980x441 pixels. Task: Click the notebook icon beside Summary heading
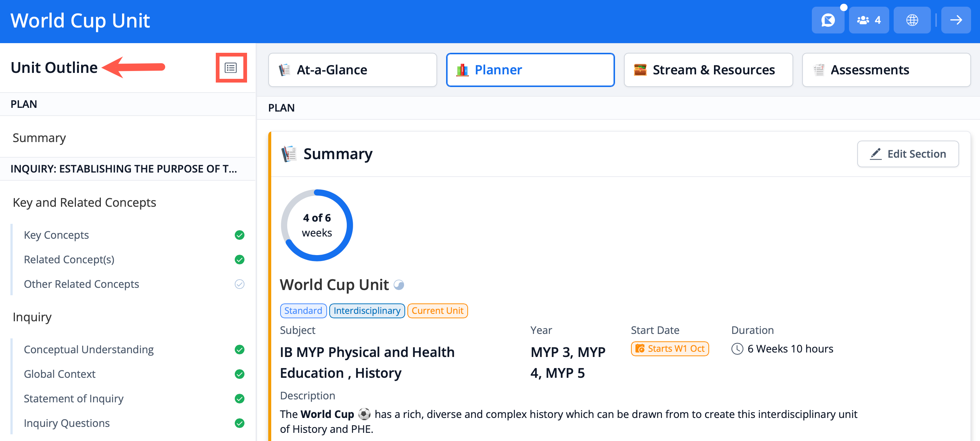[x=289, y=154]
